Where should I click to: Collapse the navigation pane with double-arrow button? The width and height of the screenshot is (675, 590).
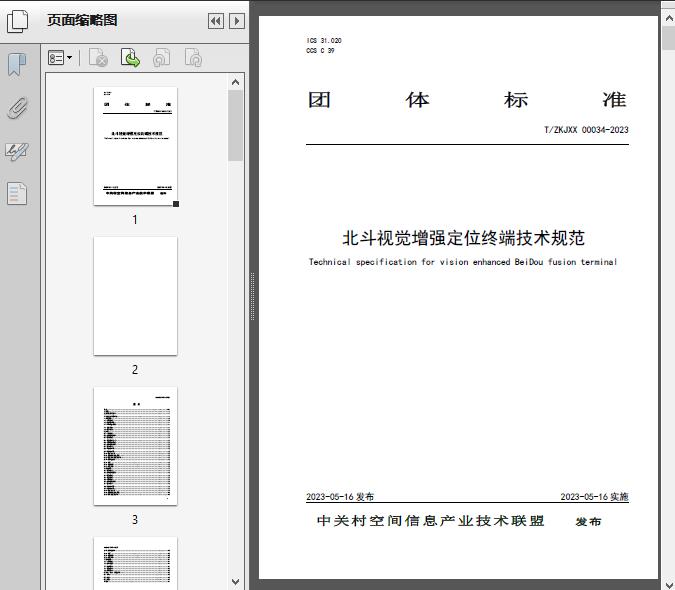(x=216, y=21)
